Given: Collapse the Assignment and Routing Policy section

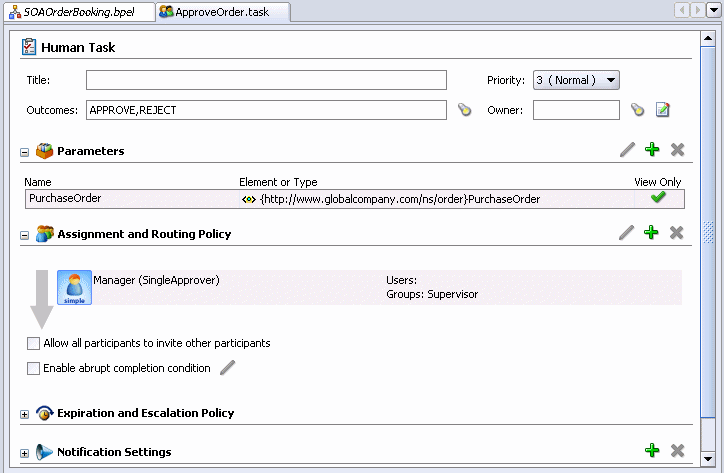Looking at the screenshot, I should point(24,235).
